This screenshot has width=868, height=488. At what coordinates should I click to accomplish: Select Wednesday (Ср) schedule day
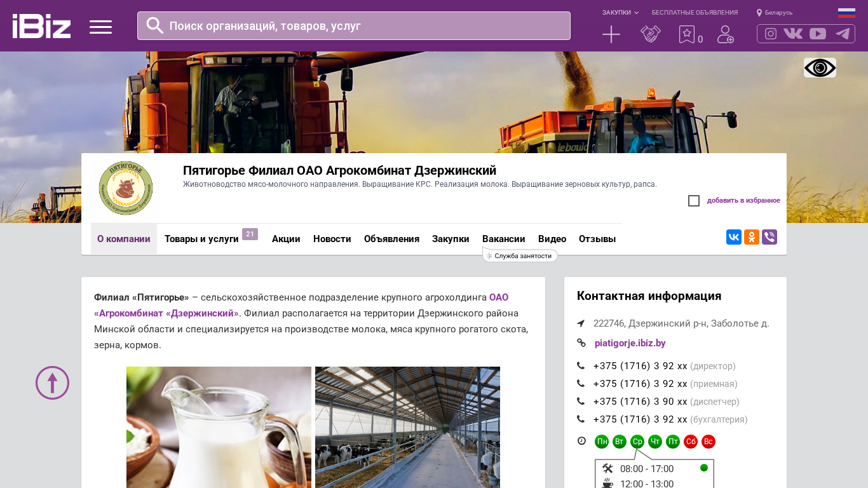[637, 442]
